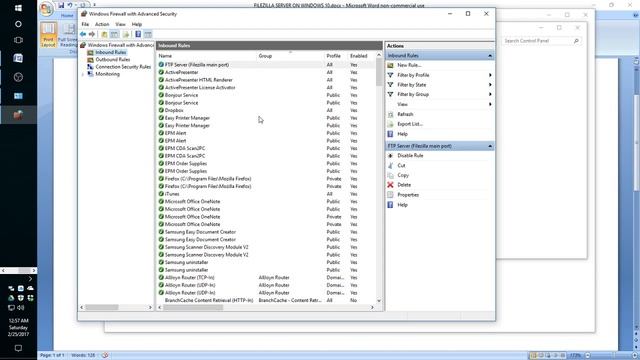
Task: Click New Rule... in Actions pane
Action: click(x=409, y=65)
